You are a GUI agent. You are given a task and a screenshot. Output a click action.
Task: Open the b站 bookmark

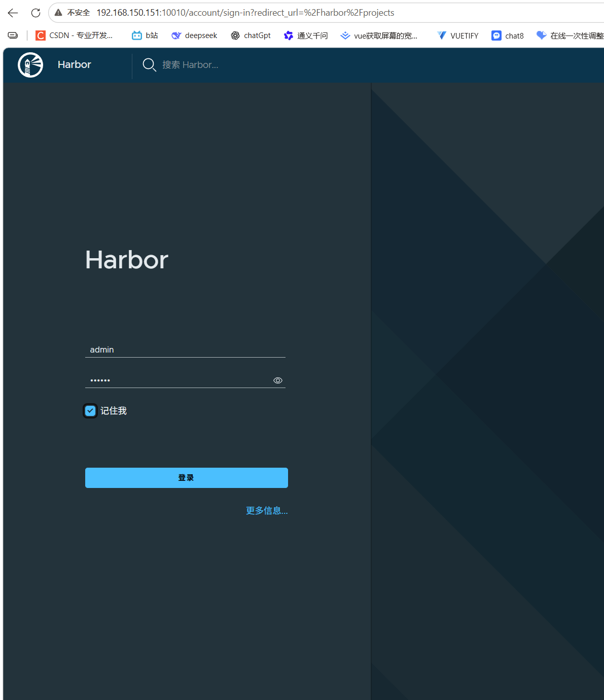point(145,36)
